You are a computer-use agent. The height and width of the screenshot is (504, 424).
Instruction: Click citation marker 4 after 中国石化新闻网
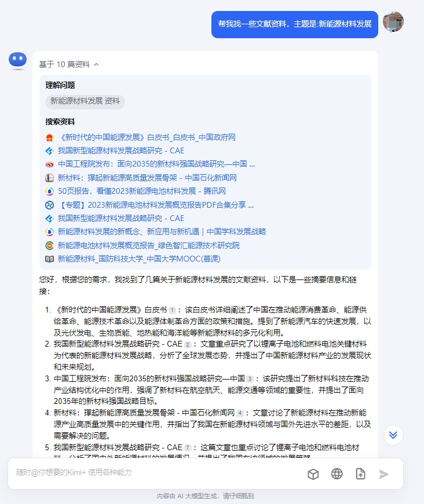click(240, 413)
